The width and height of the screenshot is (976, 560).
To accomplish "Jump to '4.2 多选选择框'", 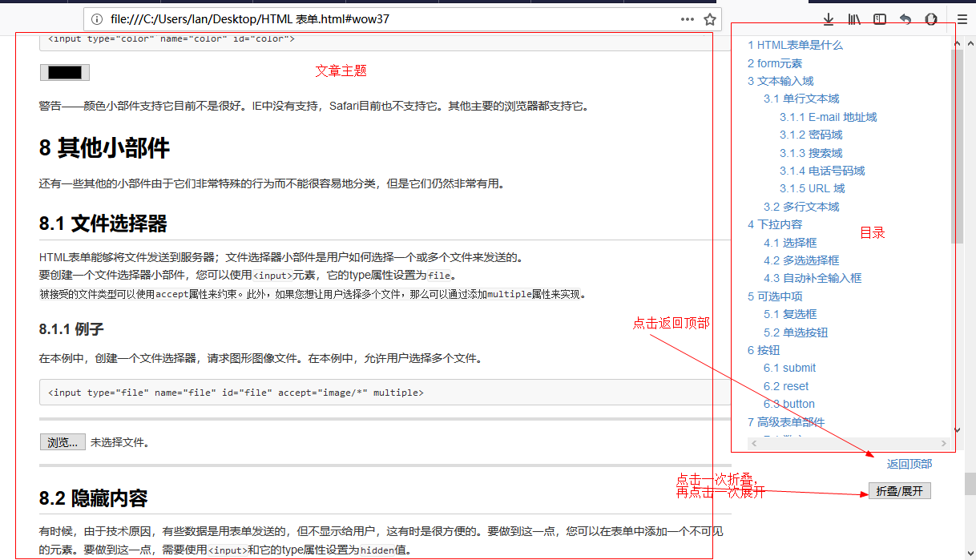I will tap(801, 260).
